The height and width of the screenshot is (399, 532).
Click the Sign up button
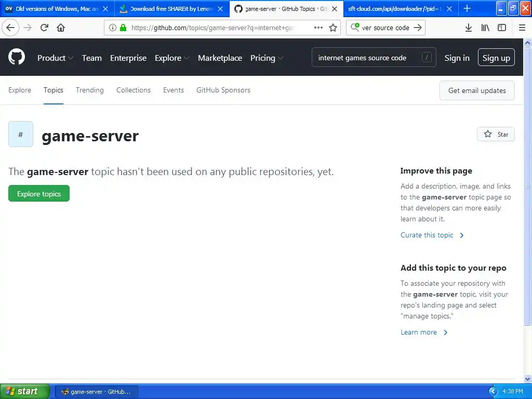(x=496, y=57)
